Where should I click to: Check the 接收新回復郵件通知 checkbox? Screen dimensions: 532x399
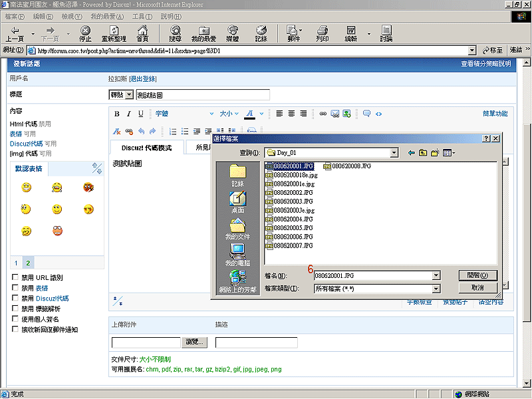click(15, 329)
